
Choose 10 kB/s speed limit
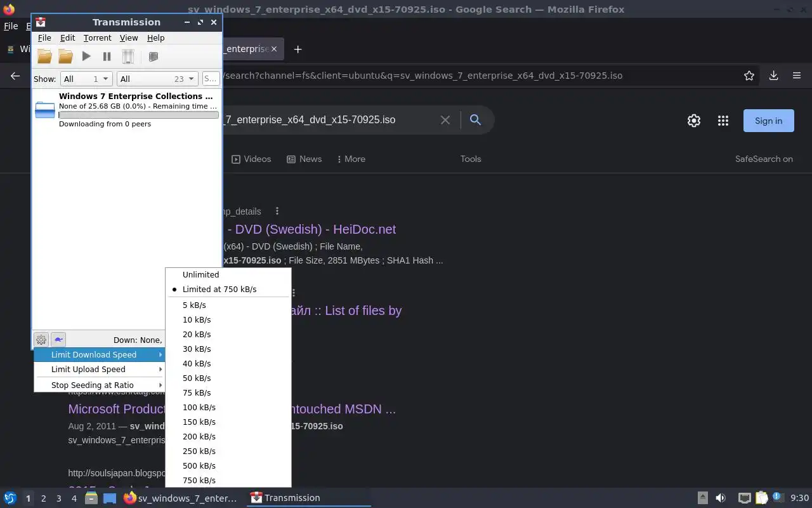(x=228, y=320)
